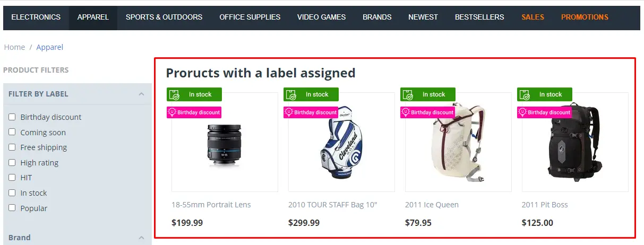Check the High rating filter
This screenshot has width=644, height=245.
[12, 162]
